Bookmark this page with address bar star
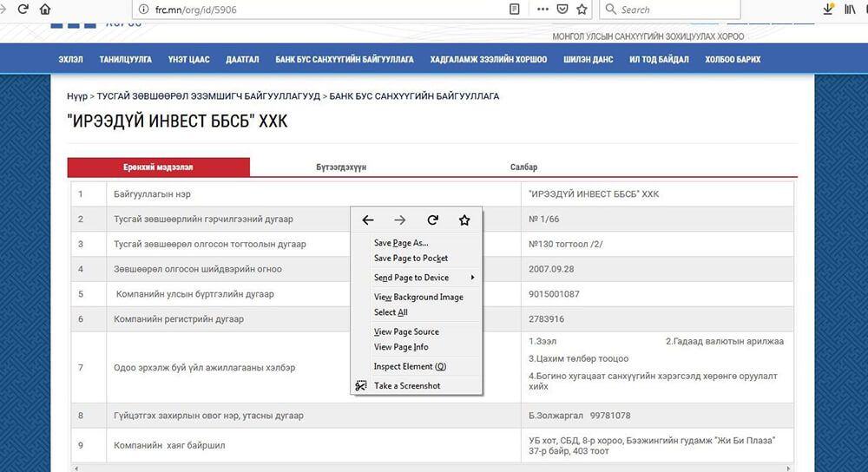Image resolution: width=868 pixels, height=472 pixels. pos(582,10)
